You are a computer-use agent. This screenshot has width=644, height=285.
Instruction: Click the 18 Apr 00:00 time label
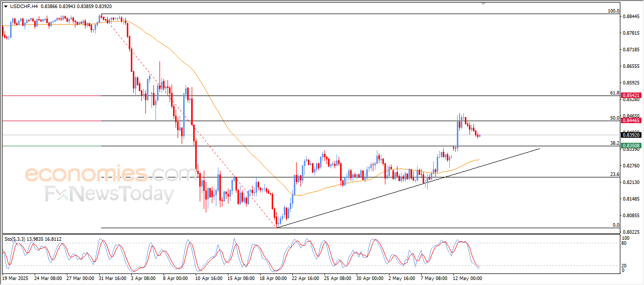pos(273,278)
